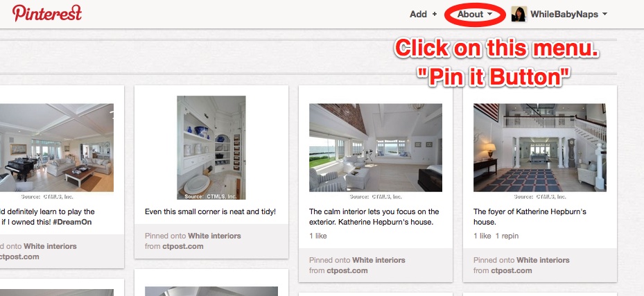The width and height of the screenshot is (644, 296).
Task: Expand the WhileBabyNaps account dropdown arrow
Action: click(604, 14)
